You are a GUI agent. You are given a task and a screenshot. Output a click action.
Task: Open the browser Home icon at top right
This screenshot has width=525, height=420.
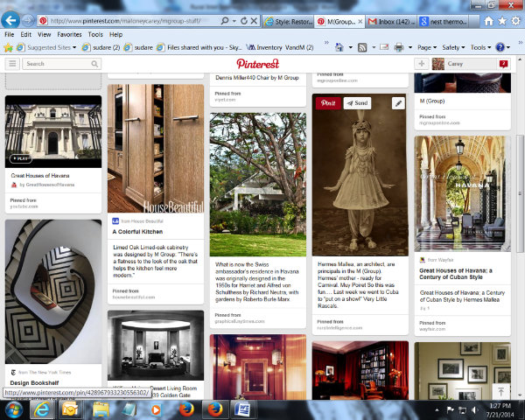tap(488, 21)
